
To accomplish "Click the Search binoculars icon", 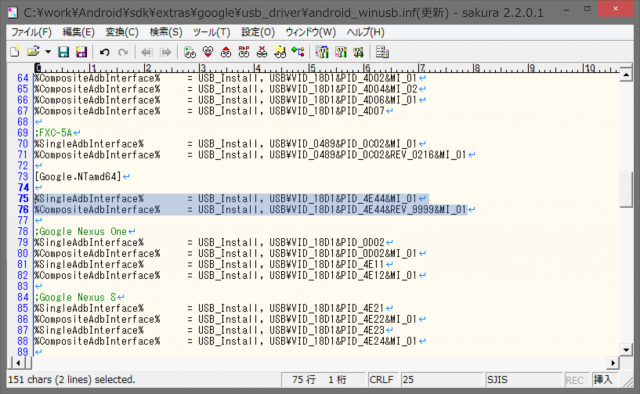I will coord(190,52).
